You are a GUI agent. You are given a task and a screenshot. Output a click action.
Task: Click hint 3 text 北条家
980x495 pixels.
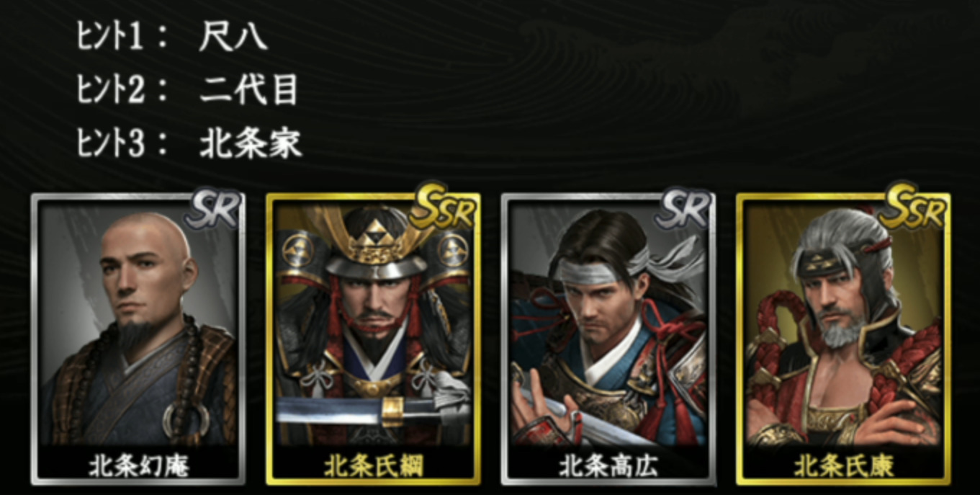(x=251, y=143)
